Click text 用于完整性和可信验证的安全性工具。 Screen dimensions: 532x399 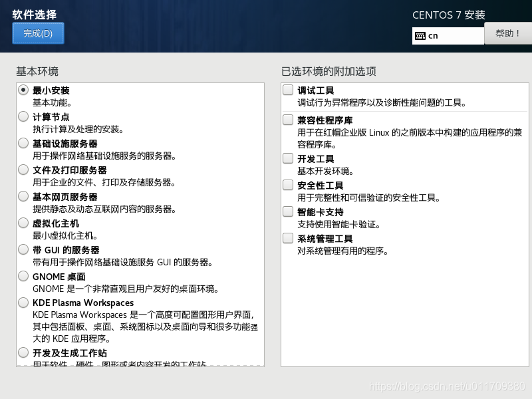coord(369,198)
